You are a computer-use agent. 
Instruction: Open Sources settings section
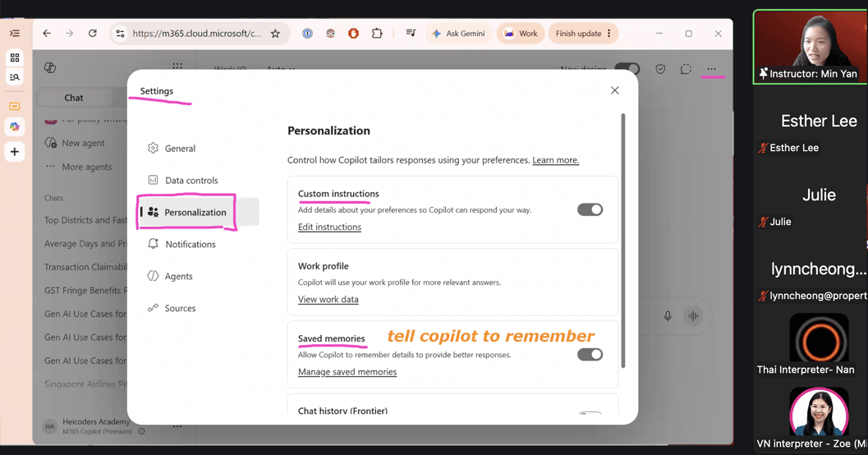198,308
